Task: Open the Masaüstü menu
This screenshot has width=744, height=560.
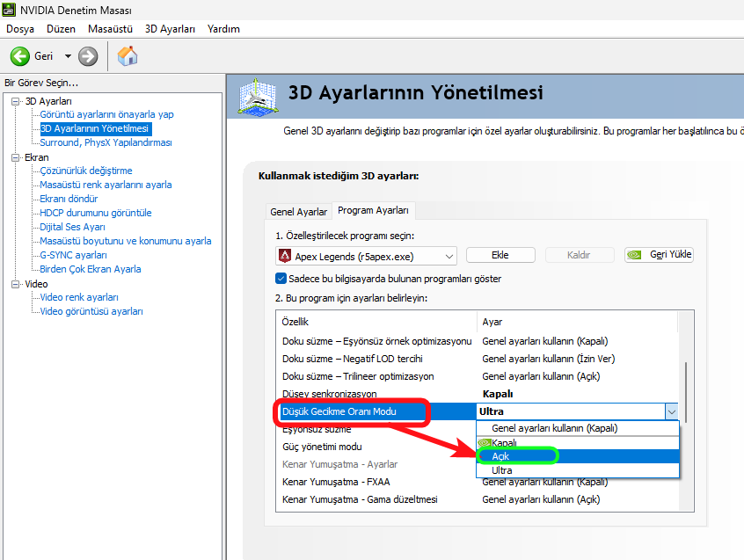Action: (110, 29)
